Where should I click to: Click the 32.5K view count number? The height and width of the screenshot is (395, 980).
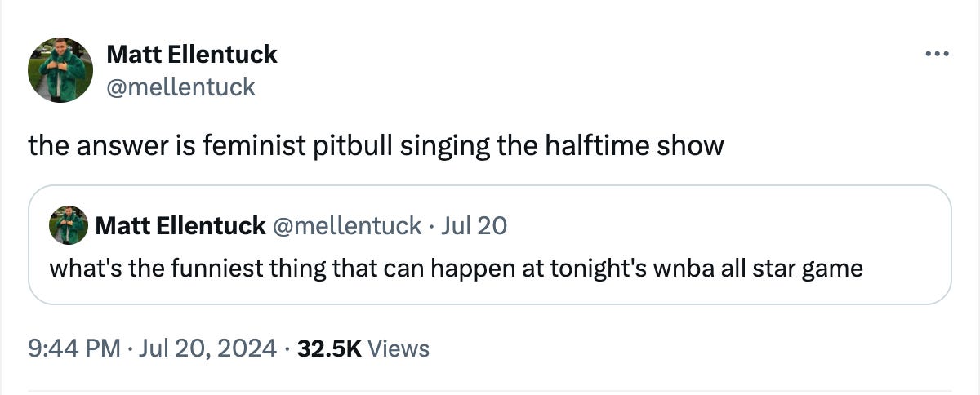click(329, 349)
